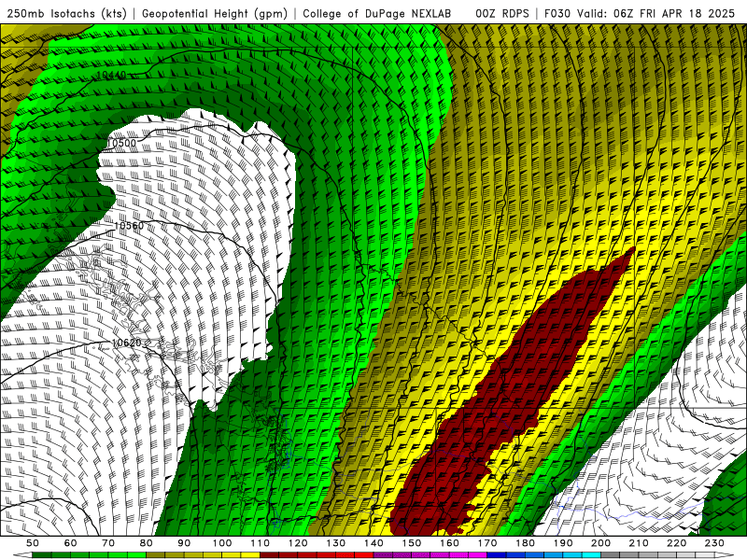Viewport: 747px width, 560px height.
Task: Click the 130 value on the color scale
Action: pyautogui.click(x=336, y=543)
